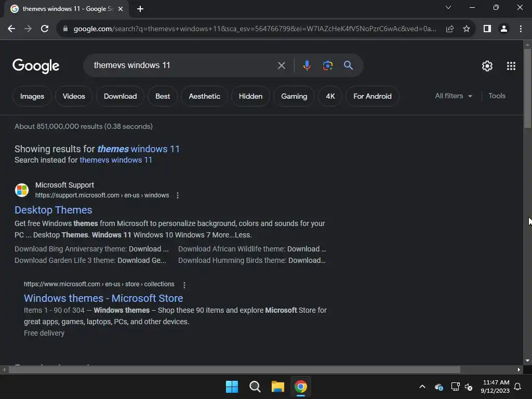The image size is (532, 399).
Task: Open the notification bell
Action: tap(518, 387)
